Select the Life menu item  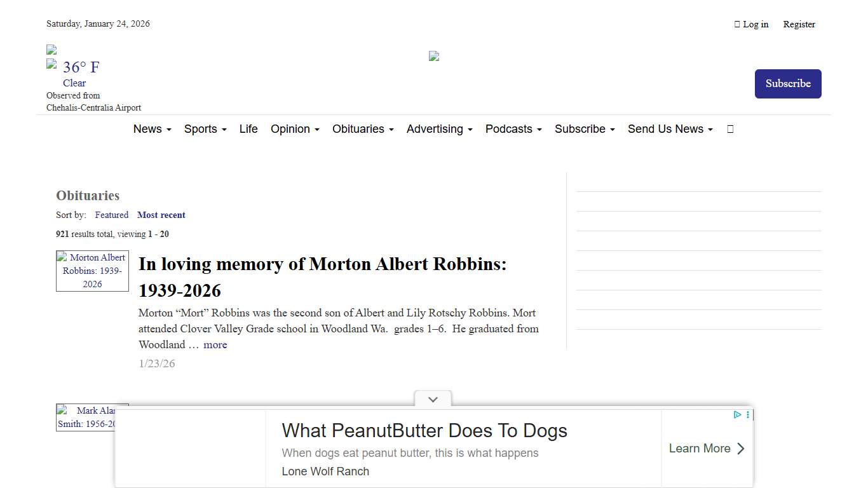coord(248,129)
